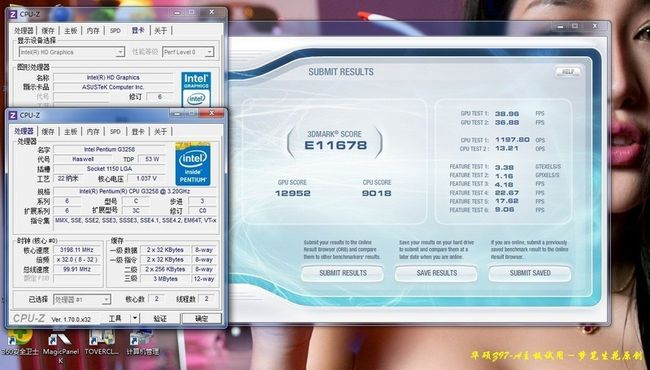The height and width of the screenshot is (370, 650).
Task: Select 缓存 tab in back CPU-Z window
Action: (48, 31)
